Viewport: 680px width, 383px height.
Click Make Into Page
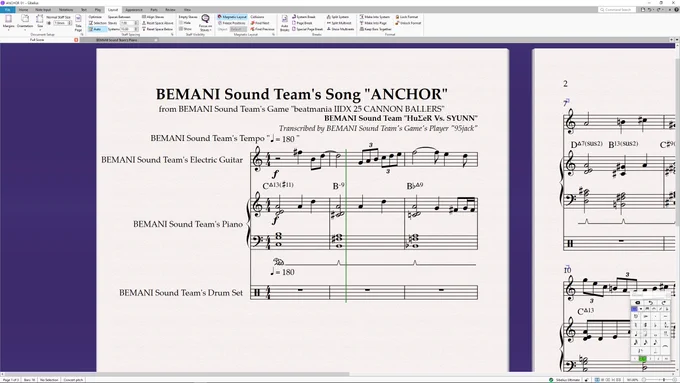point(373,23)
